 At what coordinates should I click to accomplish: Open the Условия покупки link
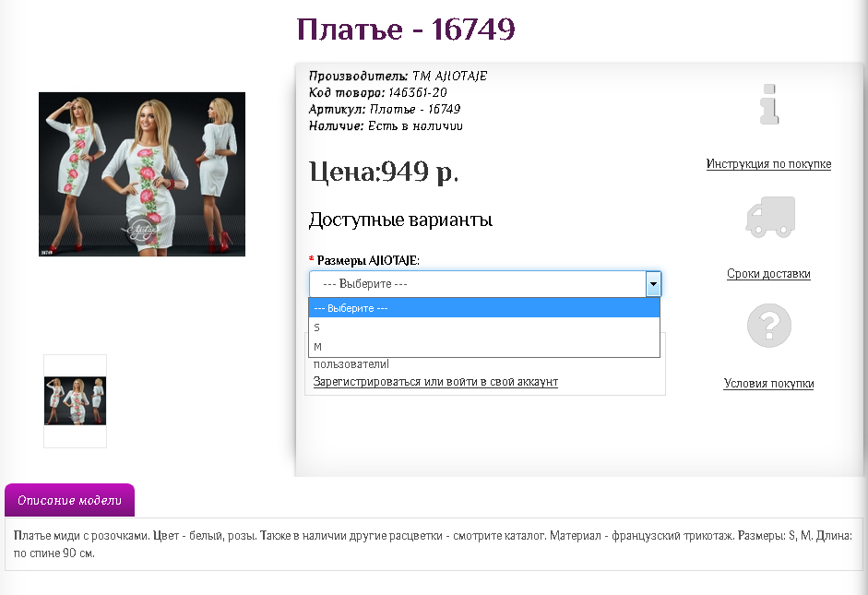coord(768,384)
